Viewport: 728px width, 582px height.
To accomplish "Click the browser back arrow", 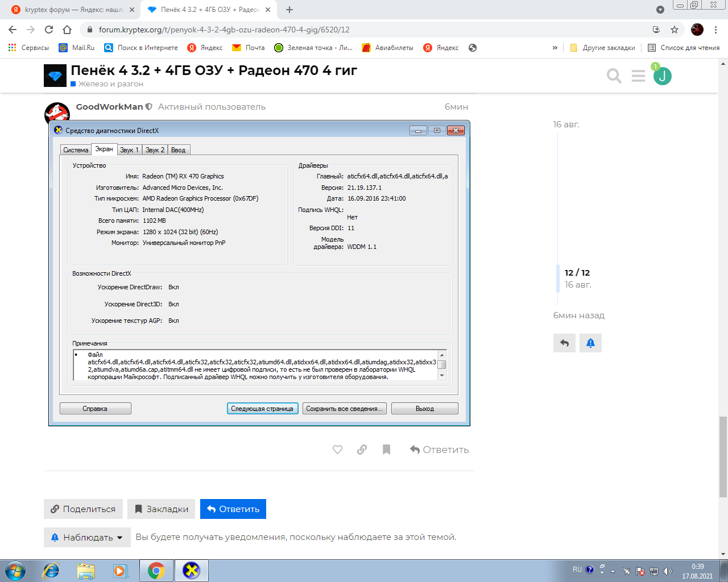I will (x=13, y=30).
